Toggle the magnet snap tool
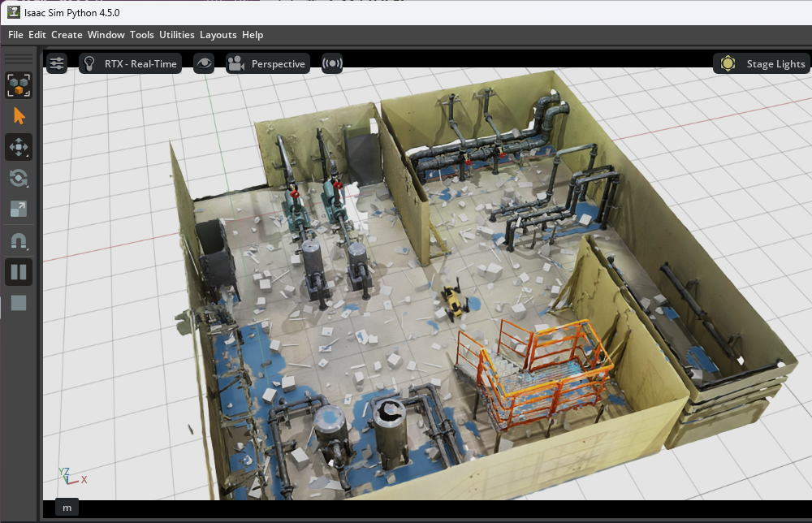This screenshot has height=523, width=812. coord(19,240)
